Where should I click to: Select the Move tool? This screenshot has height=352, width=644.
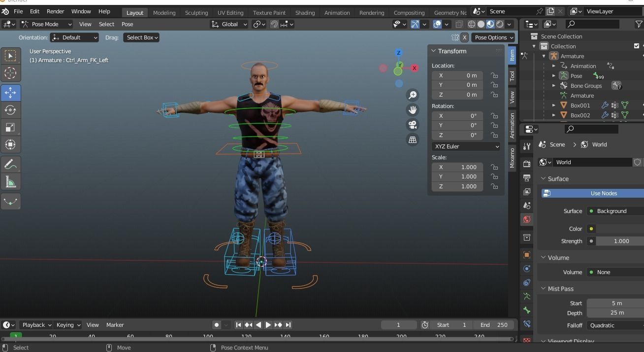tap(10, 93)
